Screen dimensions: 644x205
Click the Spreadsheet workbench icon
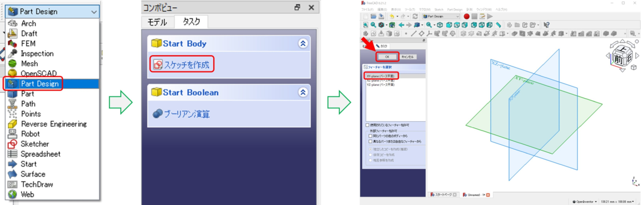13,154
